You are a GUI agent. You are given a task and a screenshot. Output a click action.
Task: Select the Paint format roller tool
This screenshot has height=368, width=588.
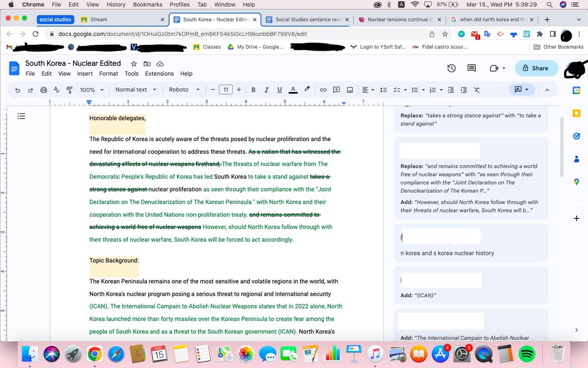click(69, 90)
